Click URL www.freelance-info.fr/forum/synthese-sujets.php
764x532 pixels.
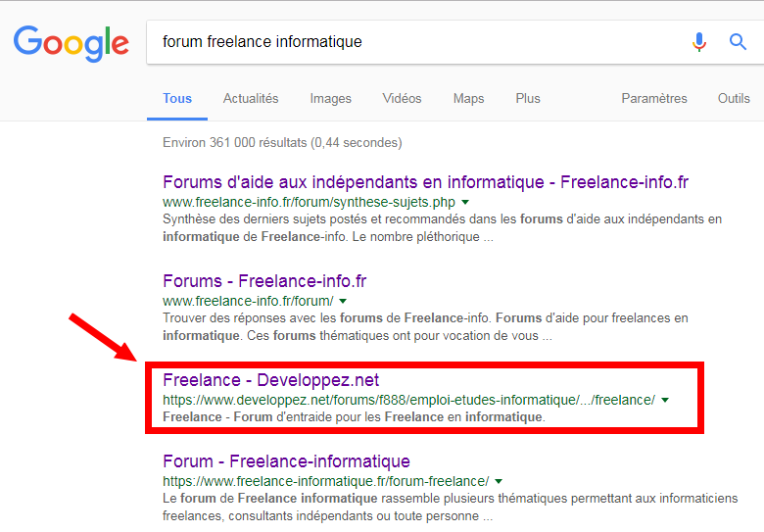click(309, 202)
